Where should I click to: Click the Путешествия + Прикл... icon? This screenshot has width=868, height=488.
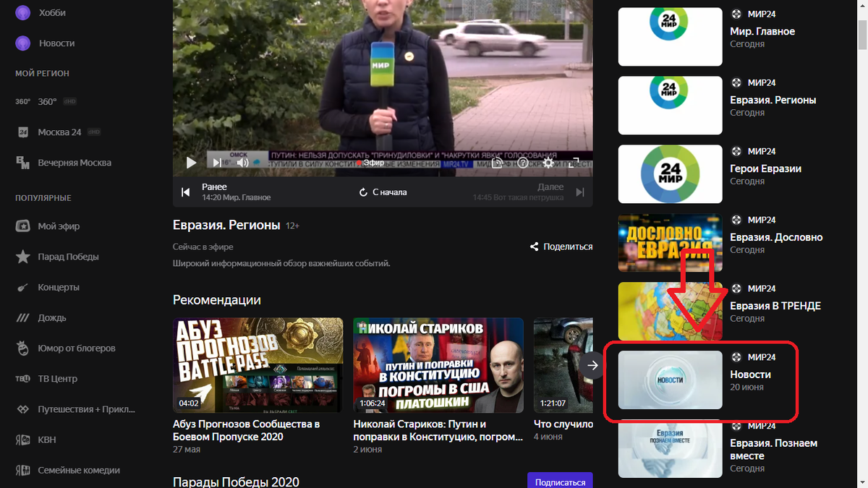tap(23, 409)
